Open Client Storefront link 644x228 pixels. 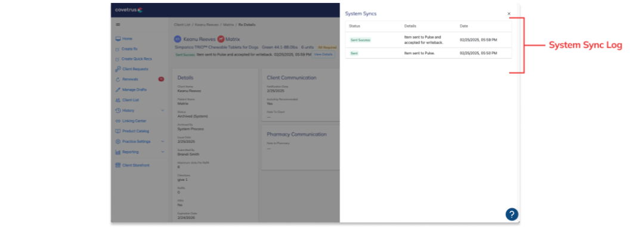[x=136, y=165]
